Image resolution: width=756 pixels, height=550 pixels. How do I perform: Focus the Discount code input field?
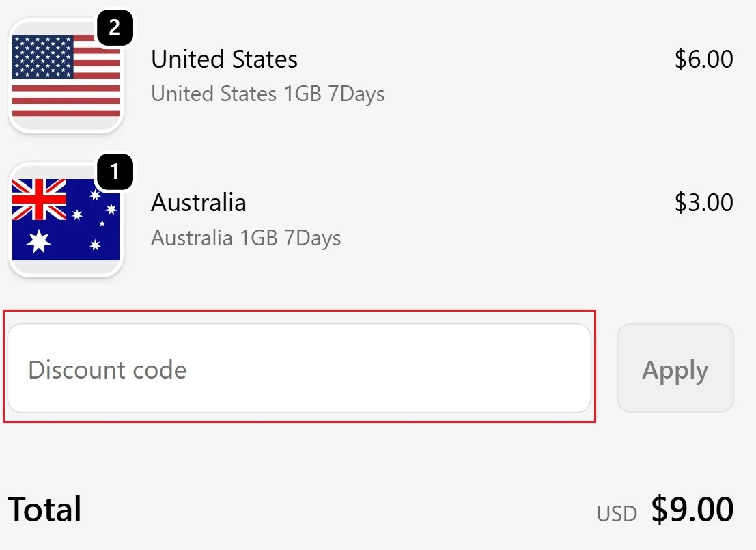click(299, 369)
